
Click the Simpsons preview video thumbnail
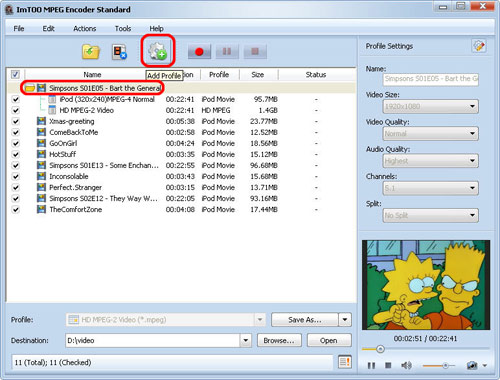(x=426, y=285)
